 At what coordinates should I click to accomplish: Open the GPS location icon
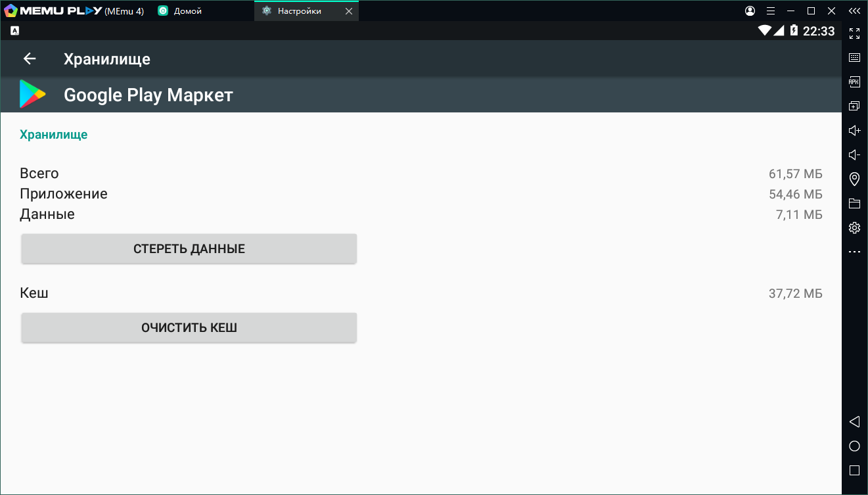coord(854,179)
